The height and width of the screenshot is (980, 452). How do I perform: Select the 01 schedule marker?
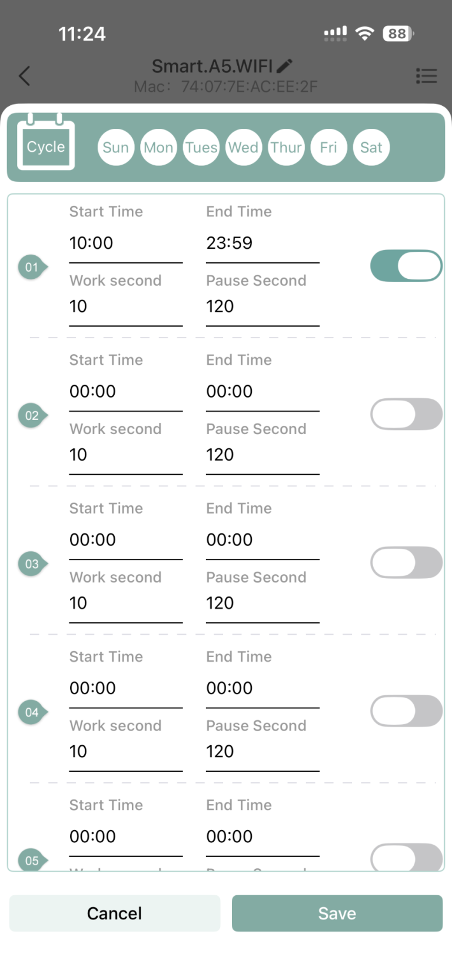tap(32, 268)
